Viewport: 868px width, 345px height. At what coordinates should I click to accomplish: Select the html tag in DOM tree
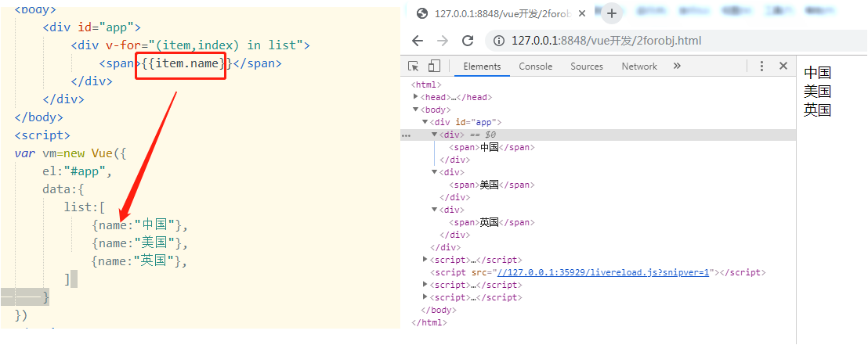point(425,84)
